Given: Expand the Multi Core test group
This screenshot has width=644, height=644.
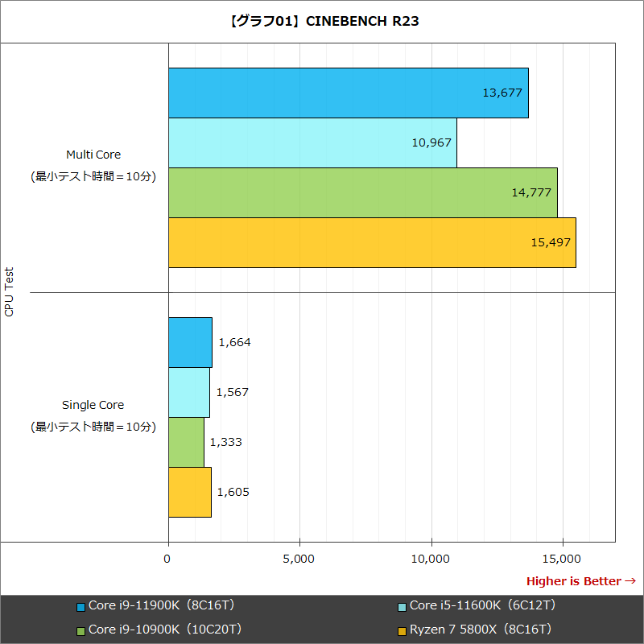Looking at the screenshot, I should pyautogui.click(x=93, y=155).
